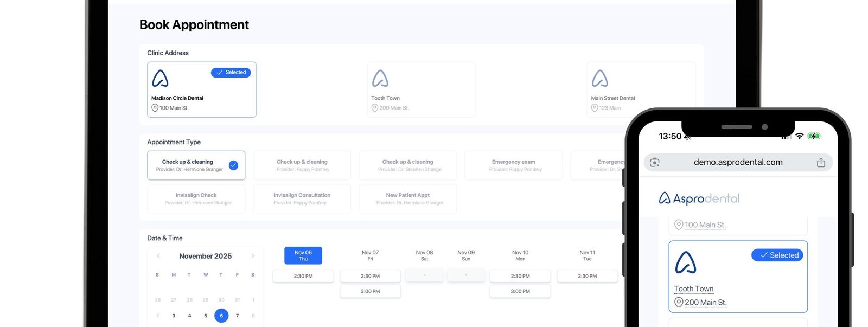Click the Madison Circle Dental logo icon
Viewport: 868px width, 327px height.
tap(160, 79)
